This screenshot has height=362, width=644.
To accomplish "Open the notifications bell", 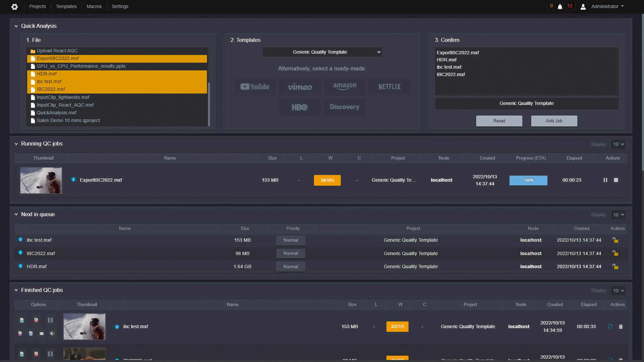I will [560, 7].
